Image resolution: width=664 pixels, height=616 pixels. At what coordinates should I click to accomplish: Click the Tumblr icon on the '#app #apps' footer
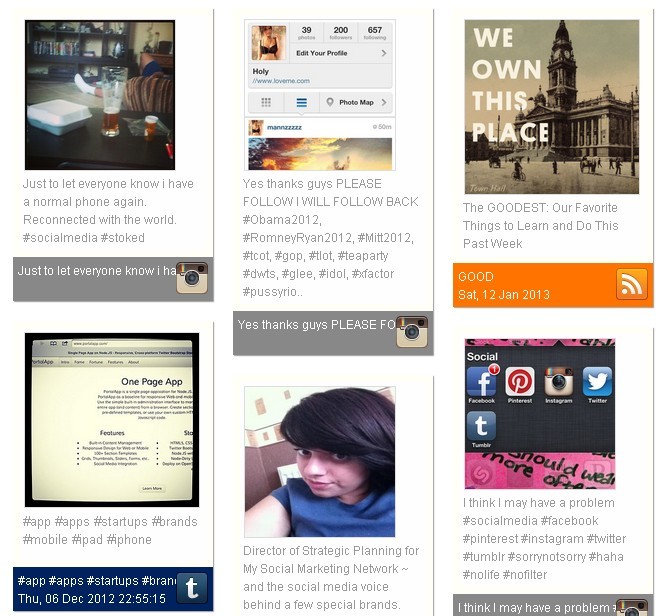coord(192,588)
